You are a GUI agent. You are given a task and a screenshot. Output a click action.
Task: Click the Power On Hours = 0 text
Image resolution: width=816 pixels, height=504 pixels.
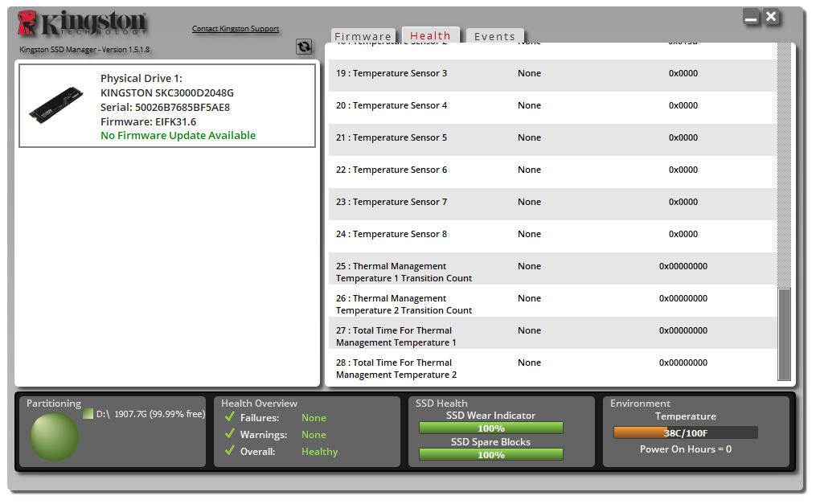coord(686,449)
